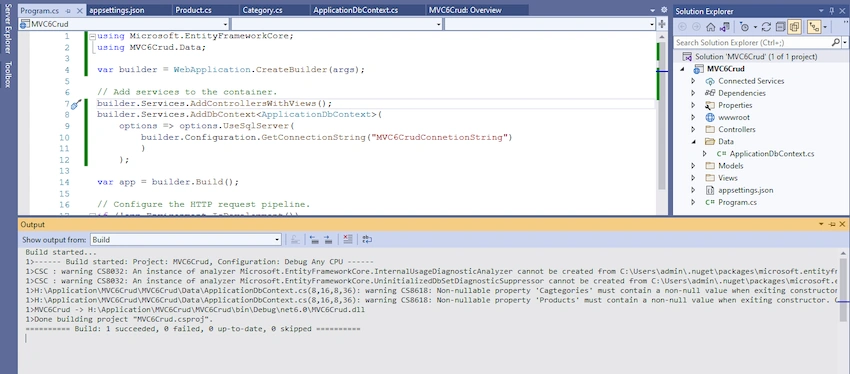Pin the Solution Explorer panel
850x374 pixels.
(833, 11)
